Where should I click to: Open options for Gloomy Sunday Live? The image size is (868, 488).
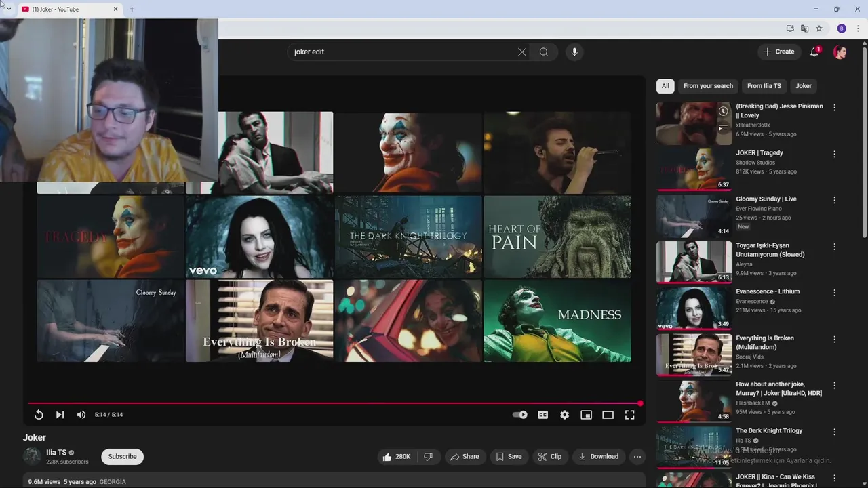(834, 200)
